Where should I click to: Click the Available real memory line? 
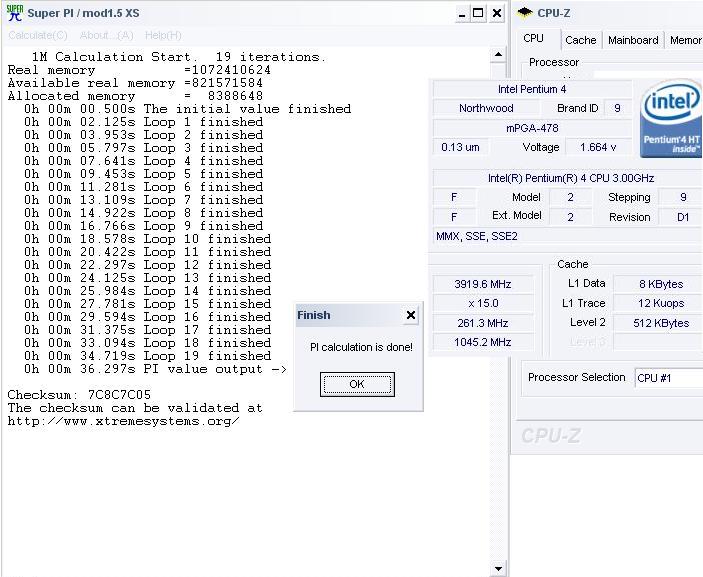click(135, 83)
